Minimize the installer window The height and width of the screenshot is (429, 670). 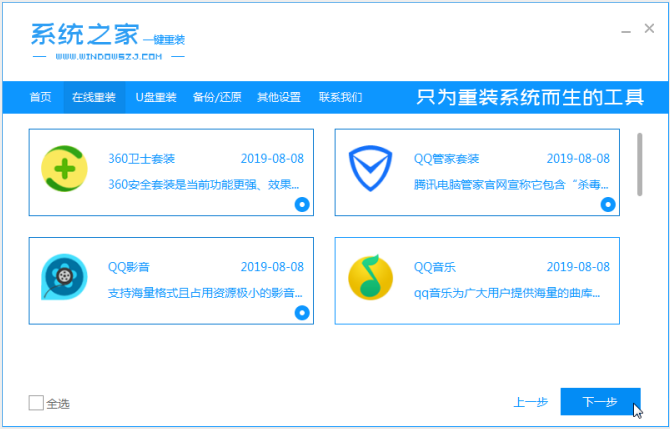tap(626, 29)
